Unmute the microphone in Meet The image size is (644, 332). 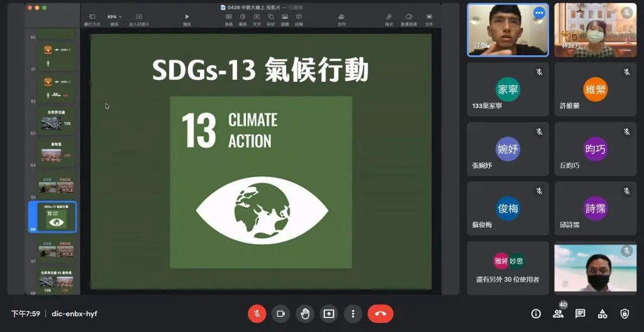pyautogui.click(x=257, y=313)
